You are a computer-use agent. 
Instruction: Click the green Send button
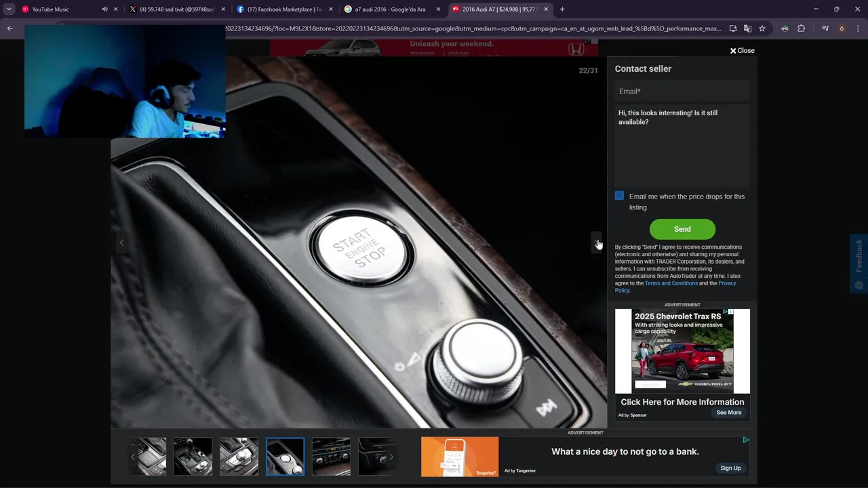point(682,229)
